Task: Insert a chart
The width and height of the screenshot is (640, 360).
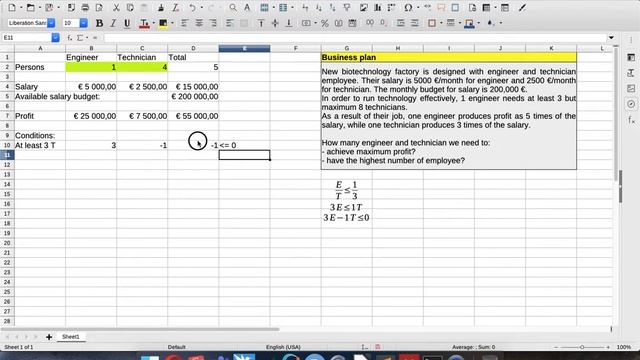Action: [x=378, y=7]
